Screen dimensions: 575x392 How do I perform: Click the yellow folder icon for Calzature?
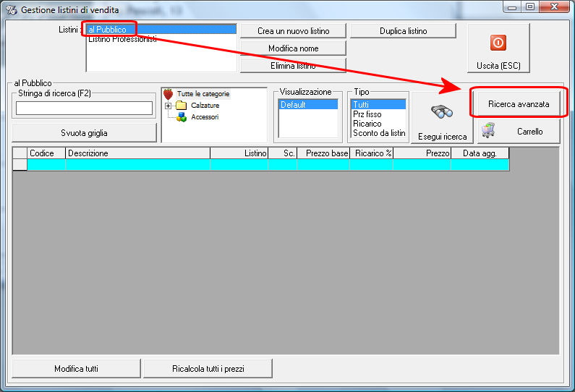coord(181,106)
